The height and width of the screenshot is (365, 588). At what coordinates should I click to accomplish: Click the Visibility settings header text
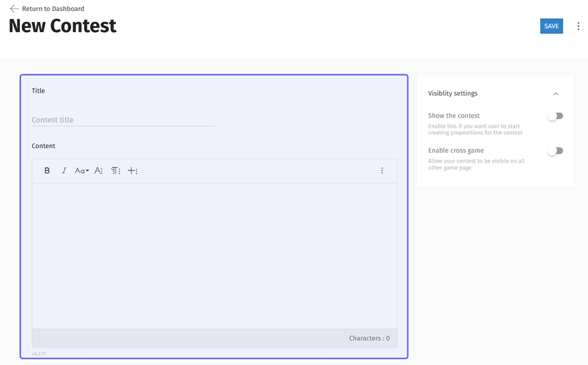(x=453, y=94)
